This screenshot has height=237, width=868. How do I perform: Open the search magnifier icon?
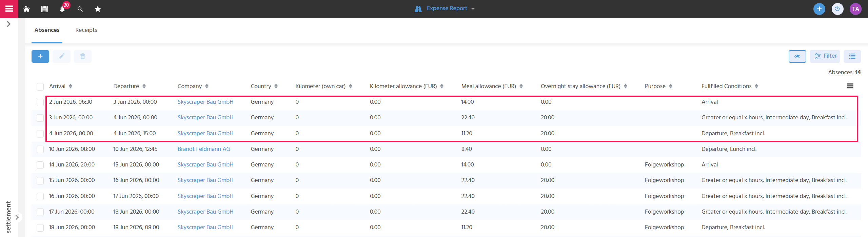pos(80,9)
